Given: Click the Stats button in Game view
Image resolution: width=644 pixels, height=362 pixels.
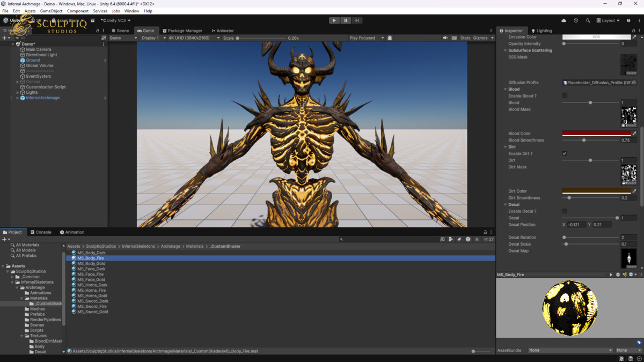Looking at the screenshot, I should point(465,38).
